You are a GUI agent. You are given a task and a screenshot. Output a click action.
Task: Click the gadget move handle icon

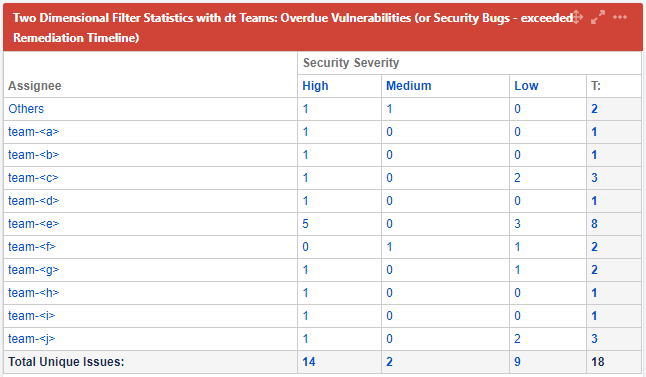[577, 17]
